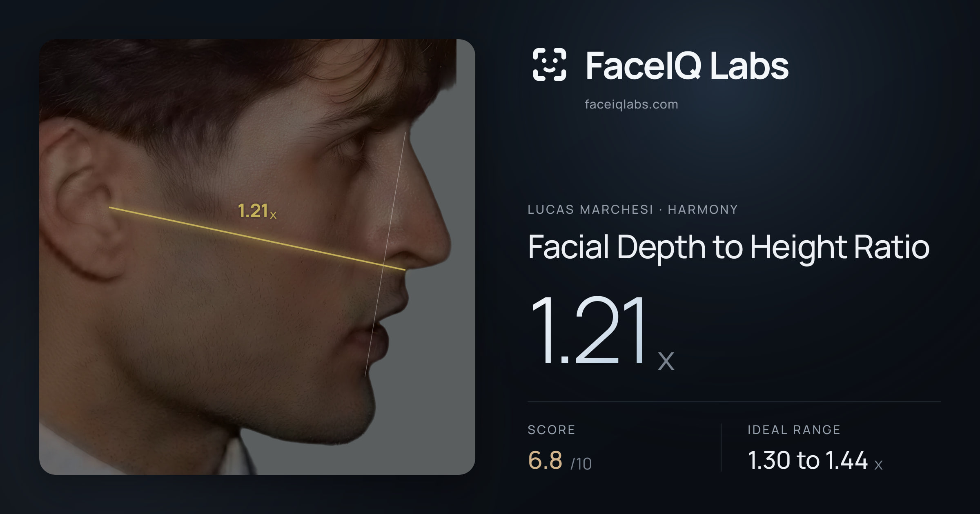Screen dimensions: 980x514
Task: Click the FaceIQ Labs face-scan logo icon
Action: click(550, 64)
